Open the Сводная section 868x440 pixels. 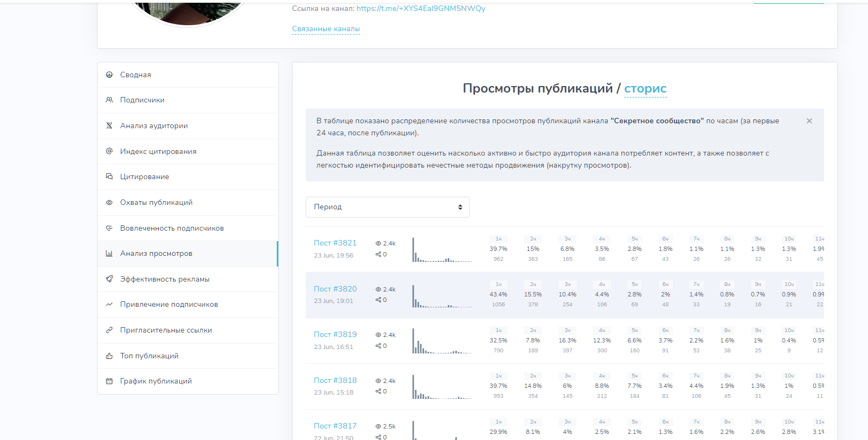coord(188,75)
